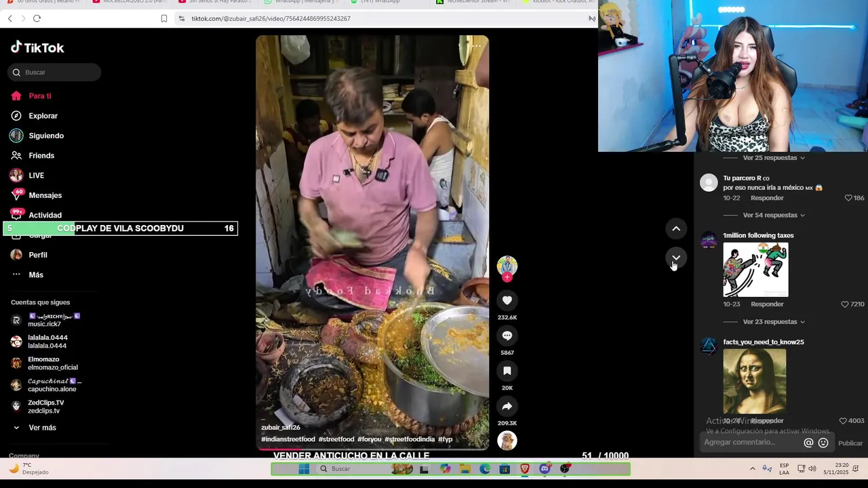Viewport: 868px width, 488px height.
Task: Open the Windows Start menu
Action: pos(304,469)
